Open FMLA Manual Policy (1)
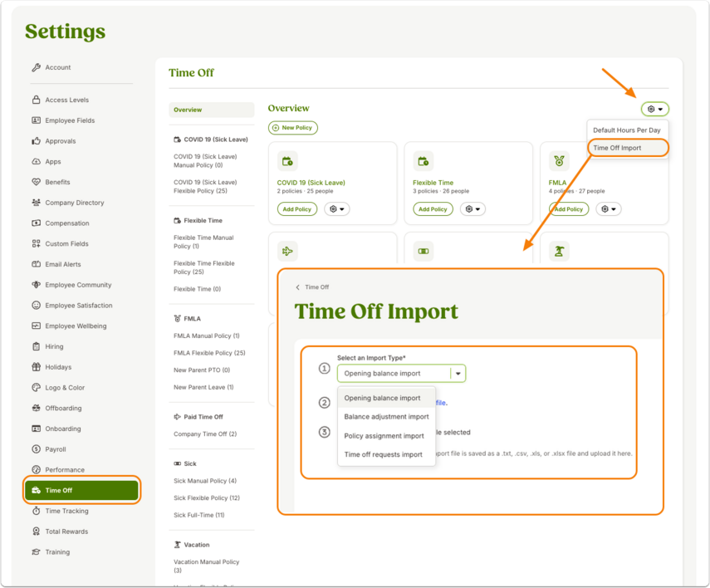The image size is (710, 588). [207, 336]
